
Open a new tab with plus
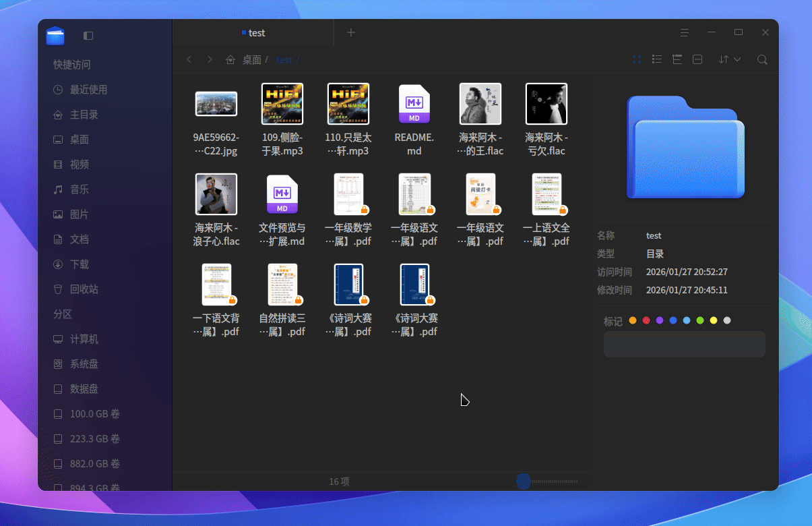click(x=350, y=32)
